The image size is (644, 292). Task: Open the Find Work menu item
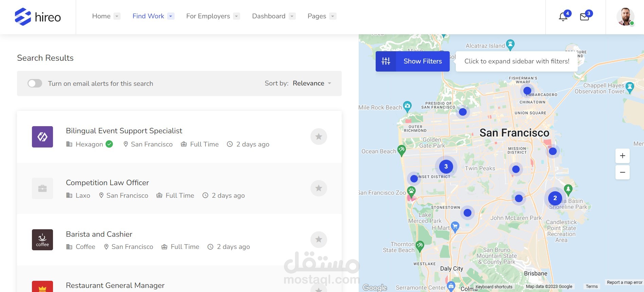click(148, 16)
